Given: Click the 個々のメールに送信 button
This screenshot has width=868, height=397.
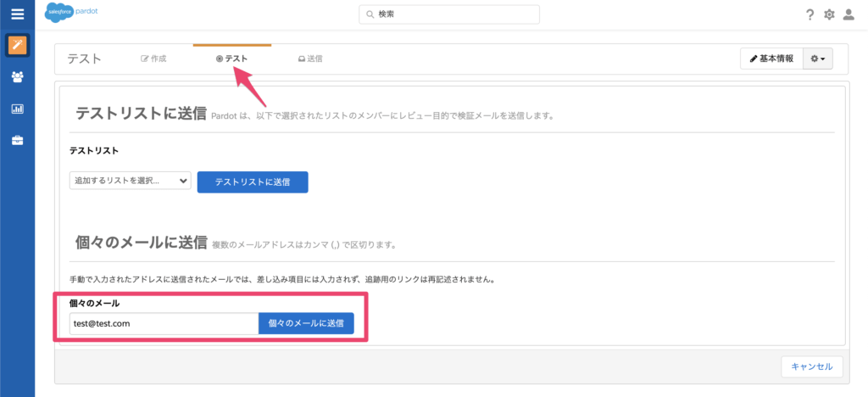Looking at the screenshot, I should 306,324.
